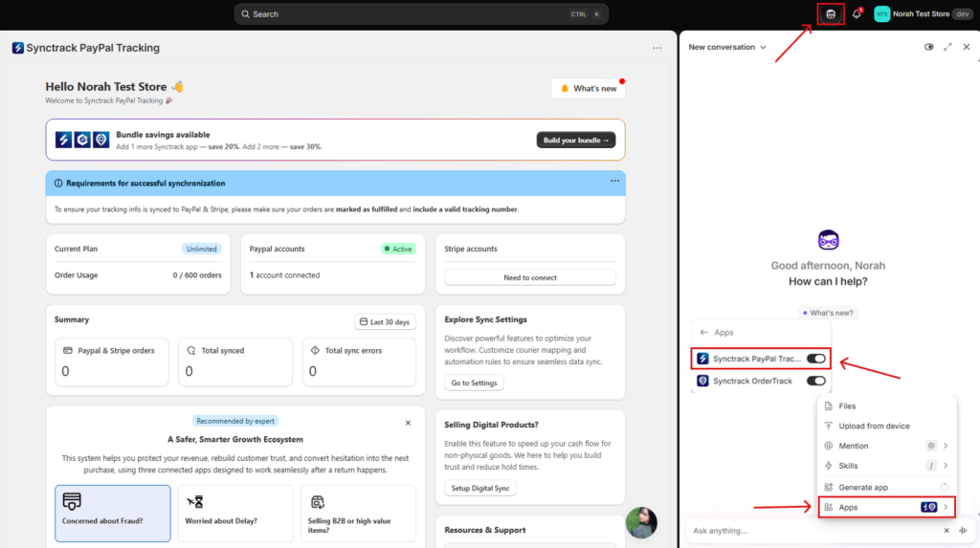This screenshot has width=980, height=548.
Task: Click Go to Settings button
Action: click(474, 384)
